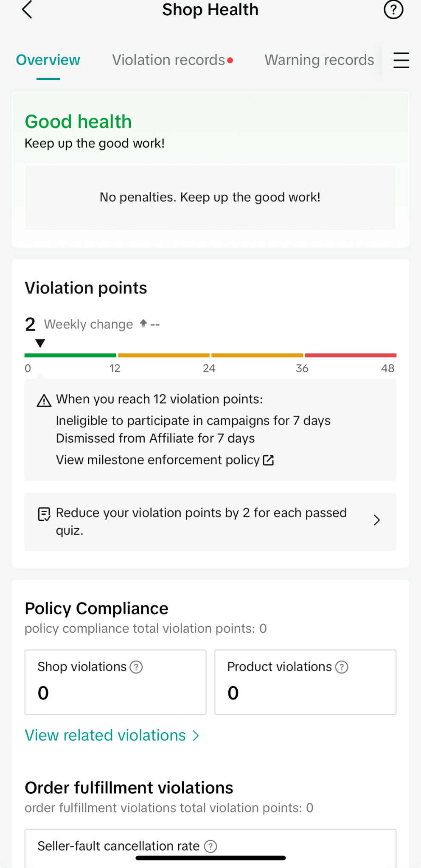The image size is (421, 868).
Task: Click the warning triangle icon
Action: pyautogui.click(x=44, y=400)
